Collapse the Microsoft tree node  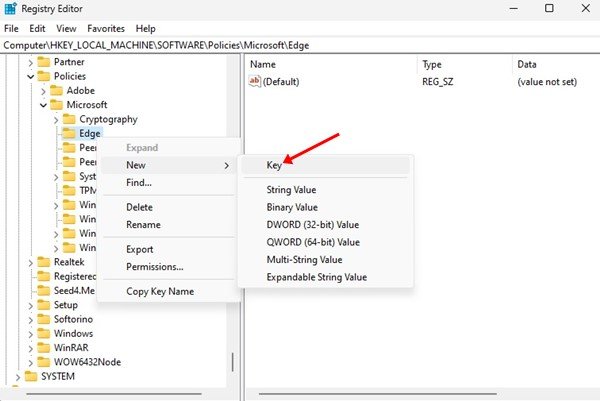point(43,105)
